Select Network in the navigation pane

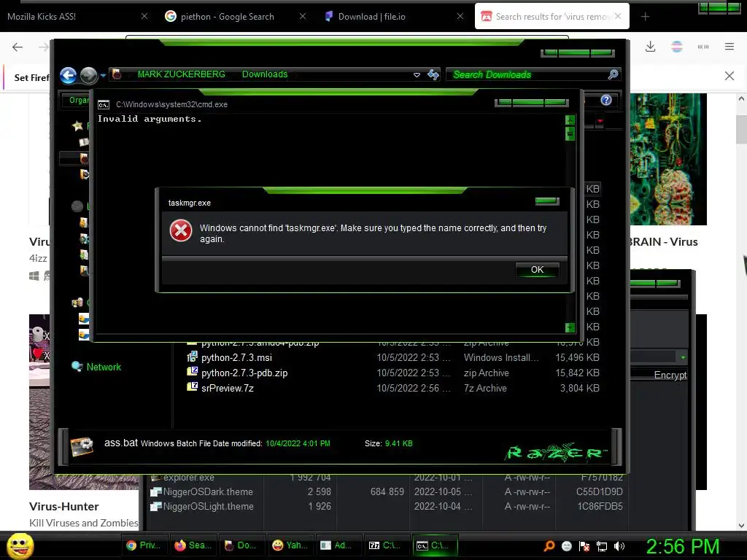pos(104,367)
